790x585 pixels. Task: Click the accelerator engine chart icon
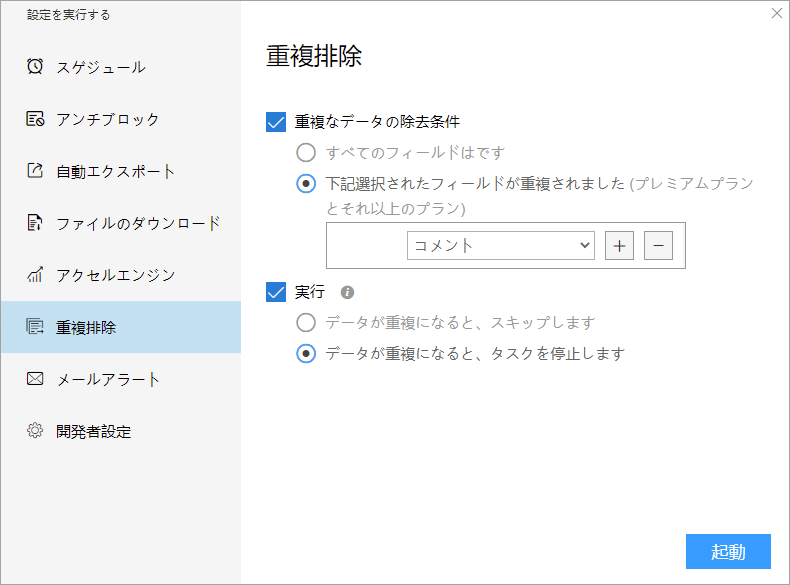tap(35, 275)
